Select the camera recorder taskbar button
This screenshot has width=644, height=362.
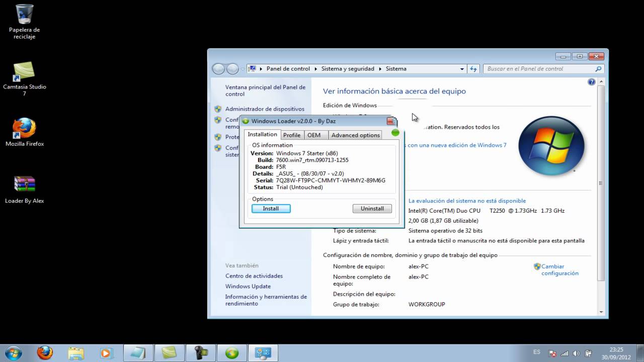coord(200,352)
